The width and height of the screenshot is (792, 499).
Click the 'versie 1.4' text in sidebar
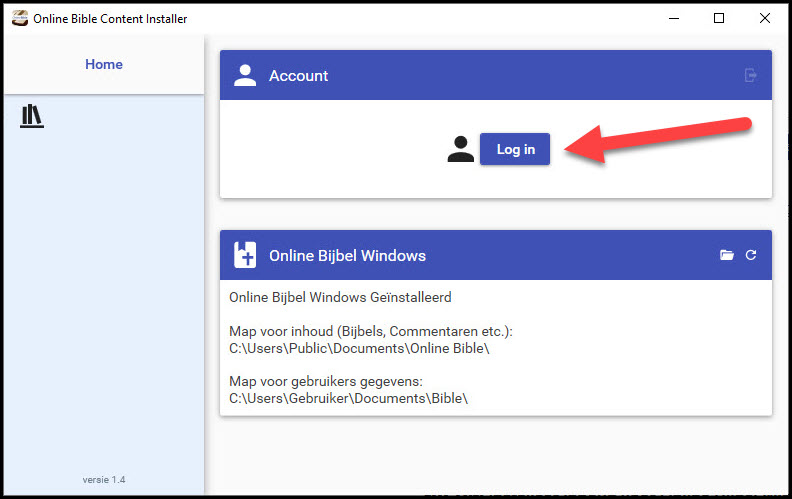point(104,479)
